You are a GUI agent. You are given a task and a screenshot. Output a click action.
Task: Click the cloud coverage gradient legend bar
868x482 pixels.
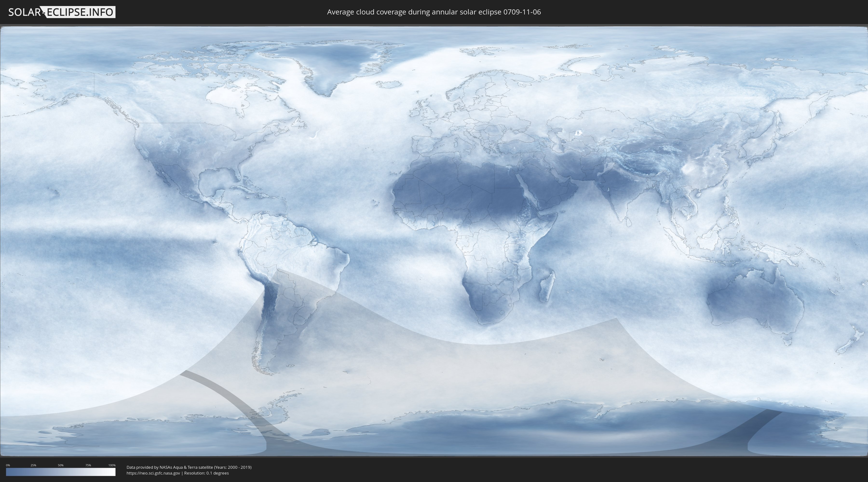coord(61,472)
